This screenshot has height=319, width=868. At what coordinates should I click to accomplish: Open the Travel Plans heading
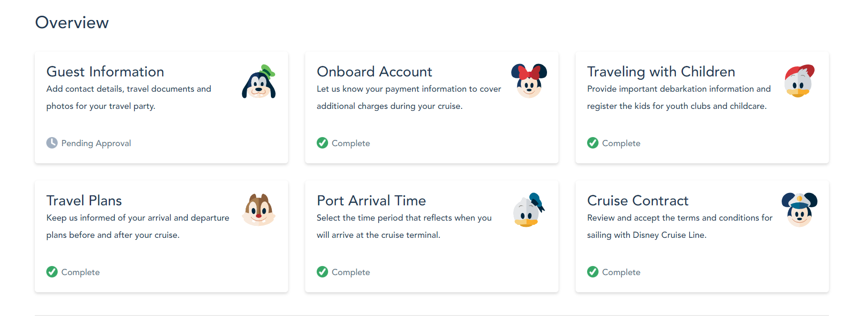(x=84, y=201)
